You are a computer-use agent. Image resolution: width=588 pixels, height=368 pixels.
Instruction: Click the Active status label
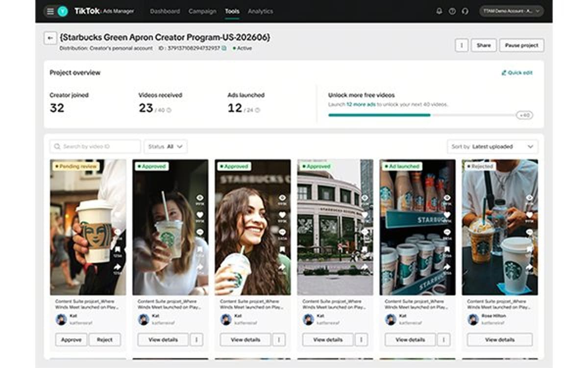click(x=242, y=49)
